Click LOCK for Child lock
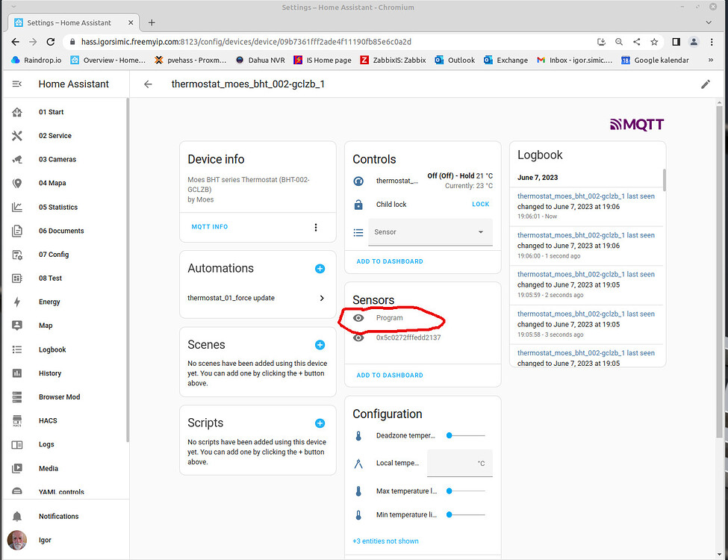This screenshot has width=728, height=560. pyautogui.click(x=481, y=204)
